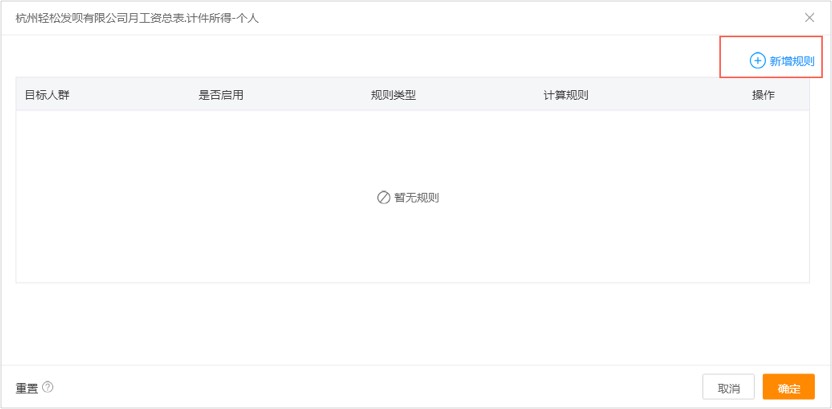
Task: Click the plus circle icon beside 新增规则
Action: 757,61
